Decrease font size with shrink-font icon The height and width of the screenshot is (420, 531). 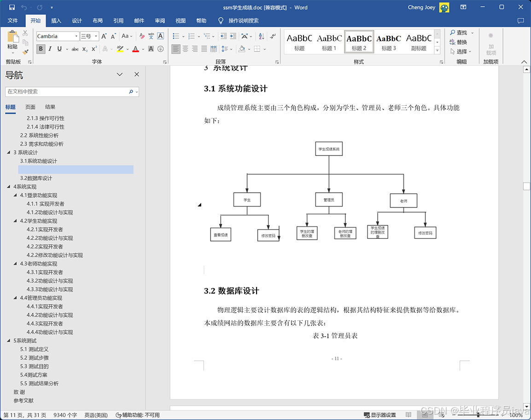click(x=113, y=36)
